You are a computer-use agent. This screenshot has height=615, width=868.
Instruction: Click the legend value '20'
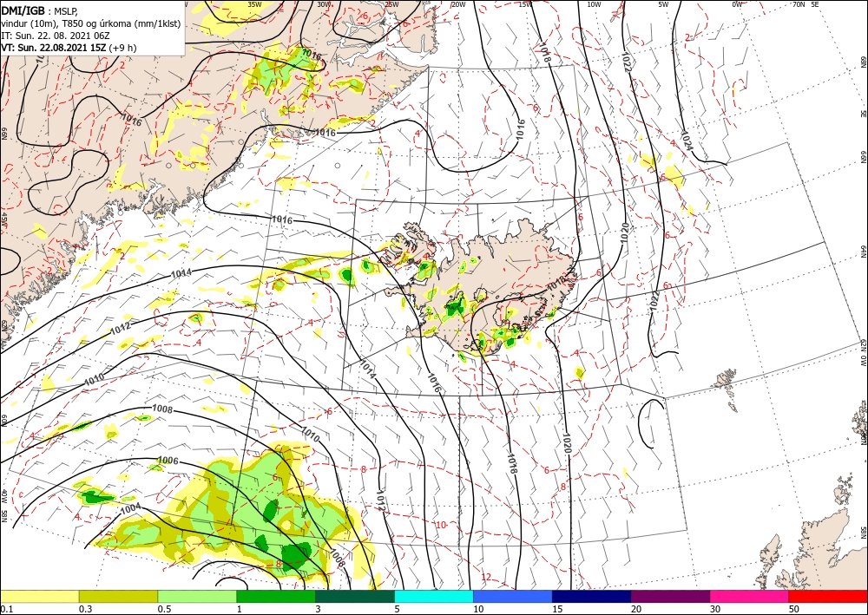pos(636,609)
